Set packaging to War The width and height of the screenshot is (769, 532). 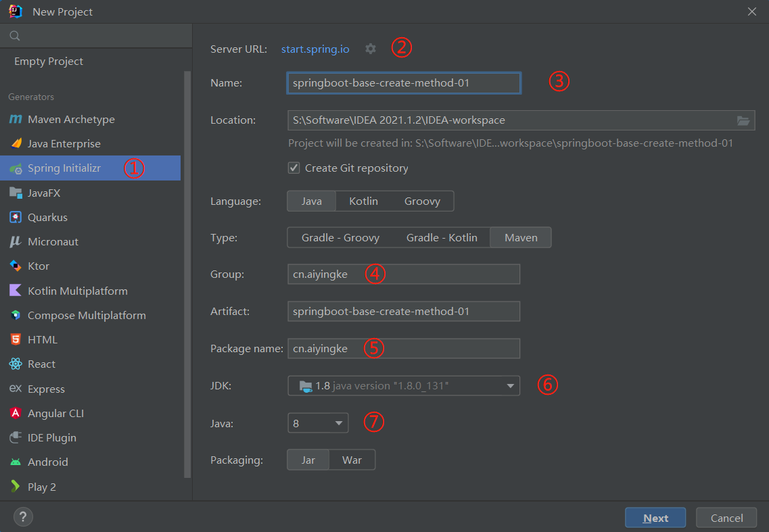[x=352, y=460]
